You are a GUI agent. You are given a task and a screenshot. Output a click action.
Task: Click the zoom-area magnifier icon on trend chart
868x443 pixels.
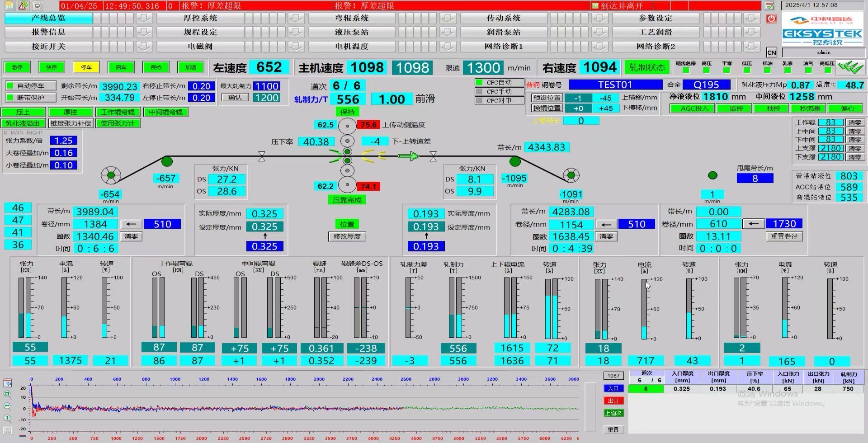tap(8, 394)
